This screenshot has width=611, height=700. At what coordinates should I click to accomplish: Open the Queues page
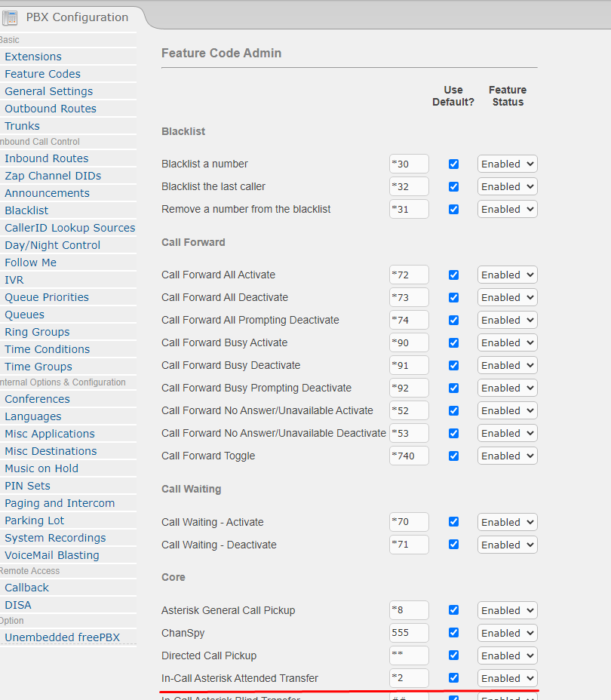point(24,315)
